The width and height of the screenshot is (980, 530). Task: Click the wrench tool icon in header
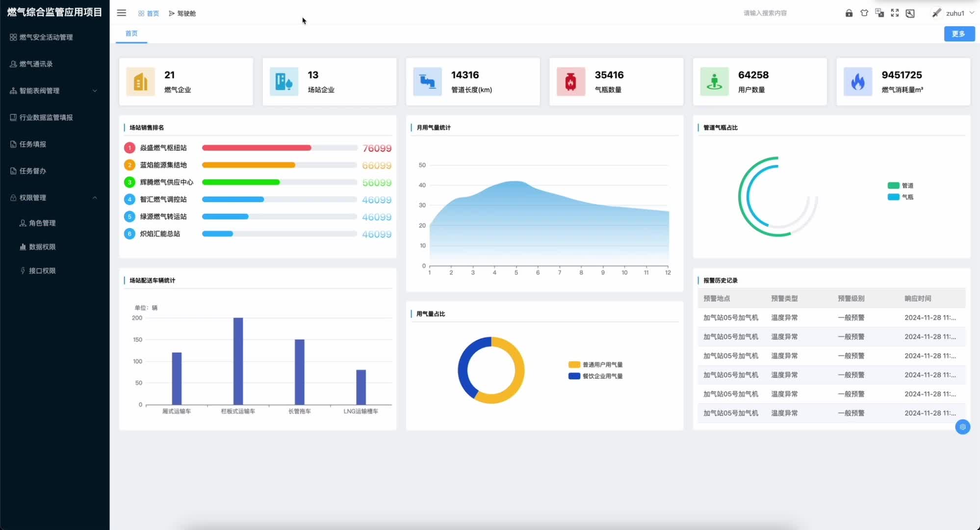click(910, 13)
